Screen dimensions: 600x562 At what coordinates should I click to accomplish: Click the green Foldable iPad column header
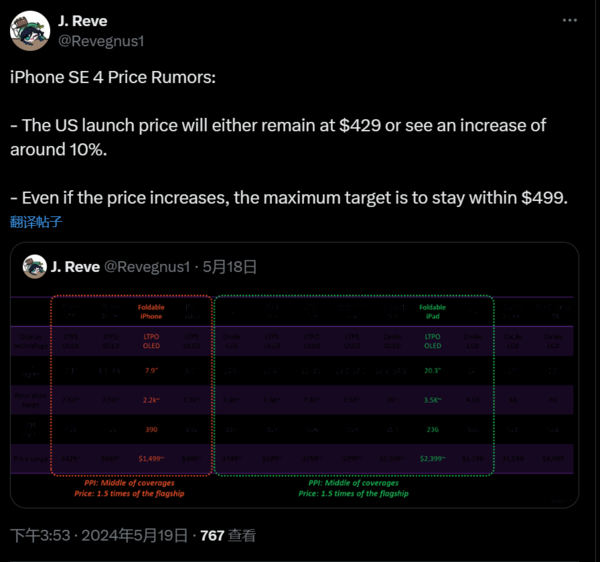click(x=432, y=312)
